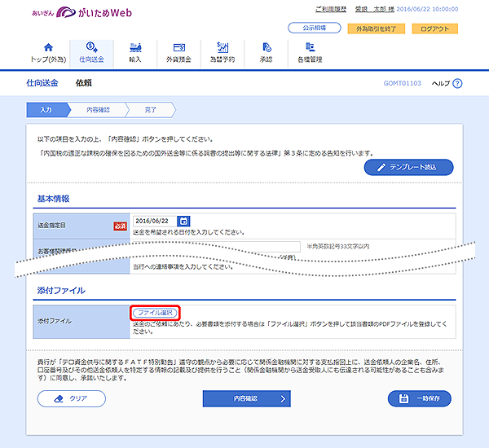Click the 内容確認 step indicator

(98, 110)
